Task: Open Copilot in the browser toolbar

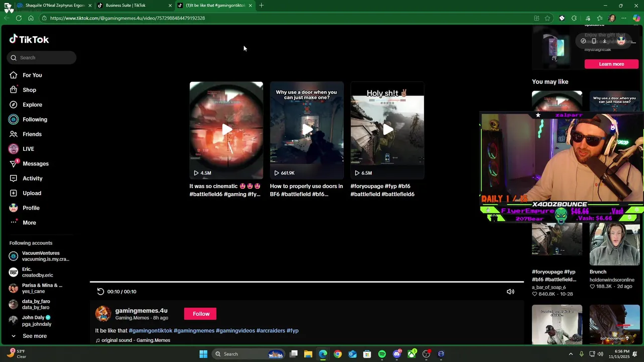Action: click(636, 18)
